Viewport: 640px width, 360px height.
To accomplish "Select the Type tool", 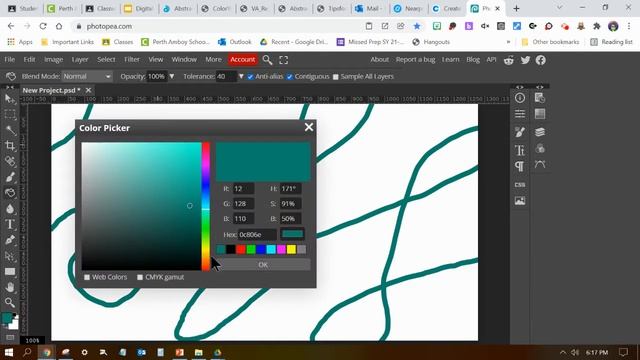I will (10, 224).
